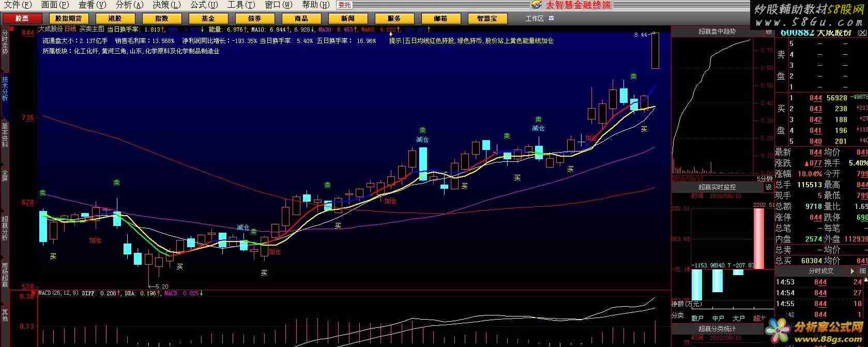Expand the 工作区 dropdown arrow
Image resolution: width=868 pixels, height=347 pixels.
point(551,19)
